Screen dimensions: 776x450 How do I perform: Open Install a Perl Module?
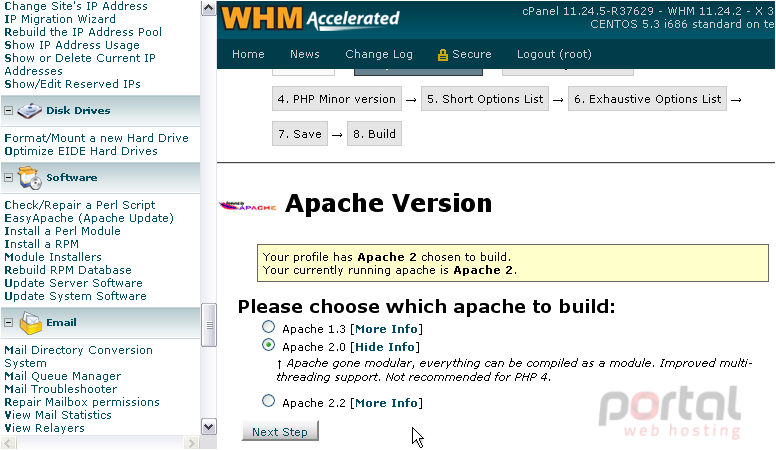click(x=62, y=231)
